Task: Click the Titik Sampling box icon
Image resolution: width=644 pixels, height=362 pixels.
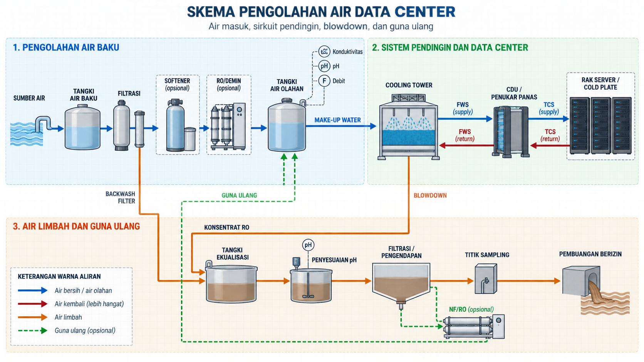Action: pos(486,279)
